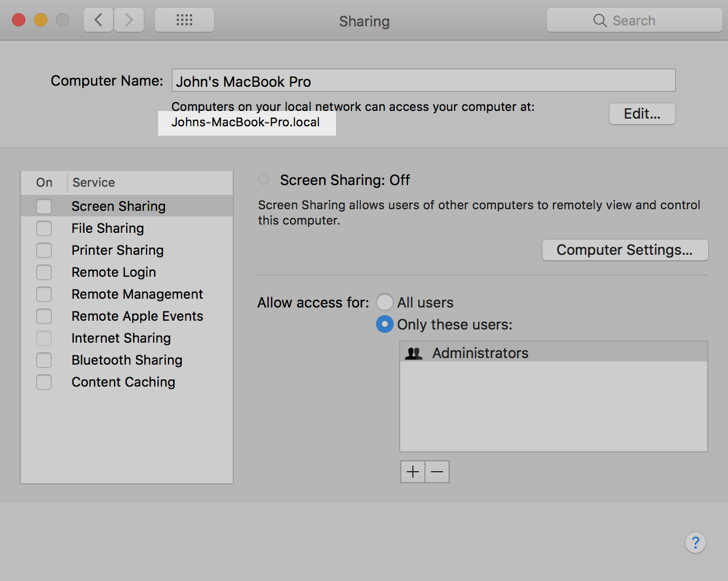Open Computer Settings... dialog
728x581 pixels.
[625, 250]
